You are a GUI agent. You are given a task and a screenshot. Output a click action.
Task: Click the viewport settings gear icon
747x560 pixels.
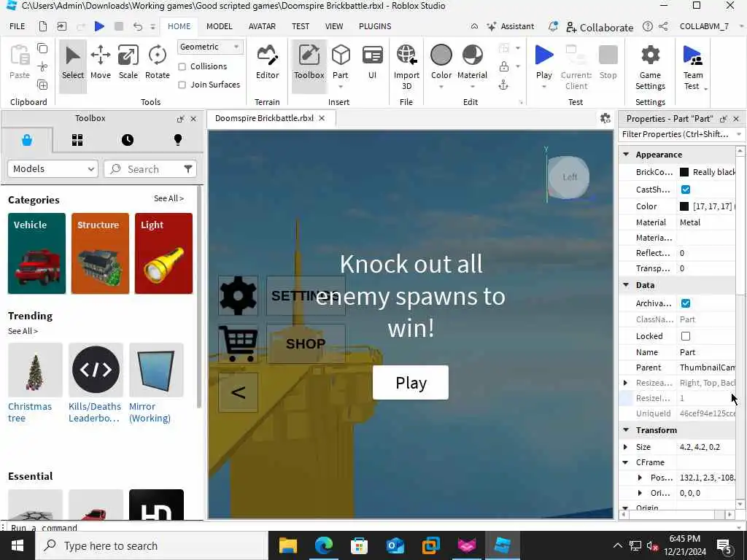[x=605, y=118]
